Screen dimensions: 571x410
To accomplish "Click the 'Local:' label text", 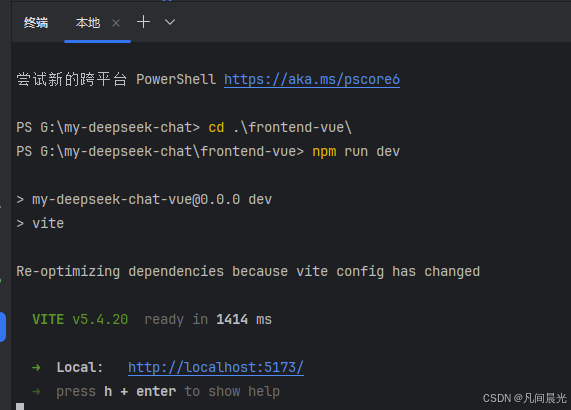I will pos(80,367).
